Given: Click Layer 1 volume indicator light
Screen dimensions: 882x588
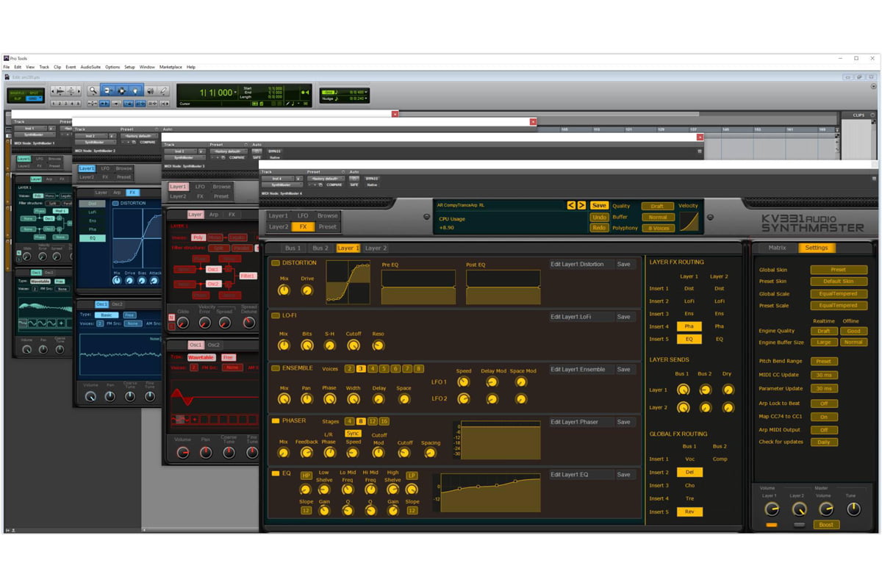Looking at the screenshot, I should (771, 525).
